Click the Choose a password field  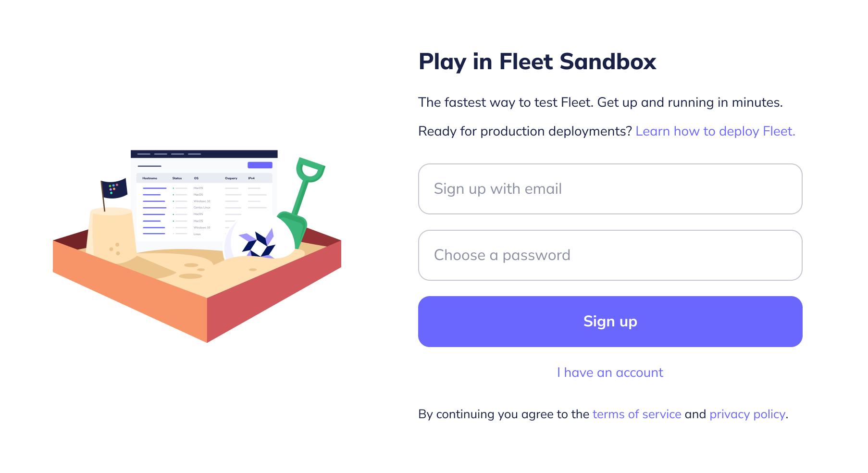point(610,255)
